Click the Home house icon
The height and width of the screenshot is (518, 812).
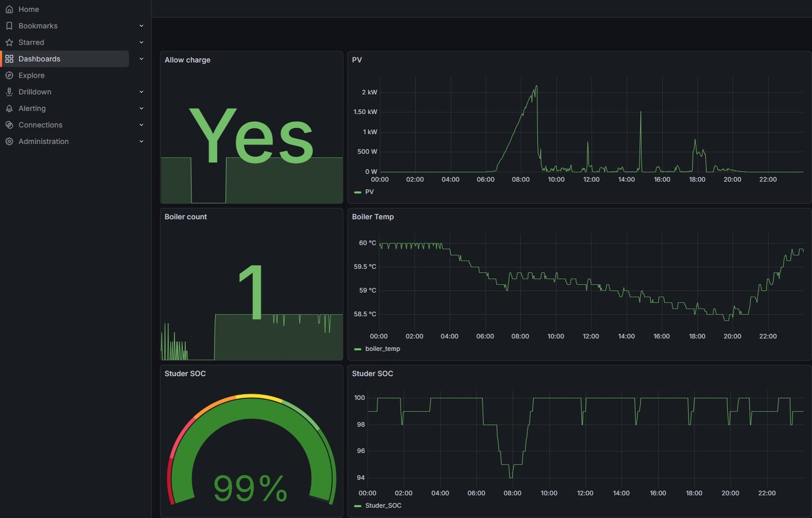point(9,9)
